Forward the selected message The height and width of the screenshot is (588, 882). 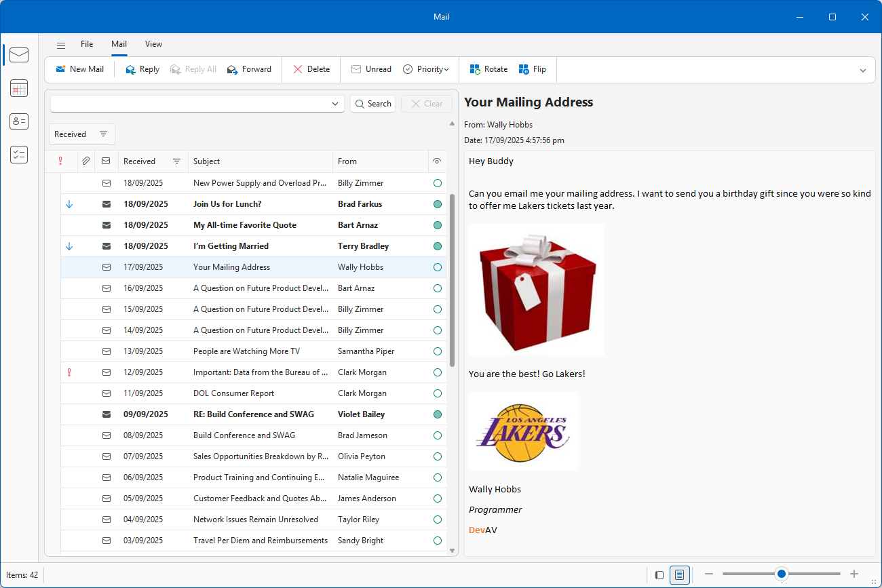click(x=249, y=69)
